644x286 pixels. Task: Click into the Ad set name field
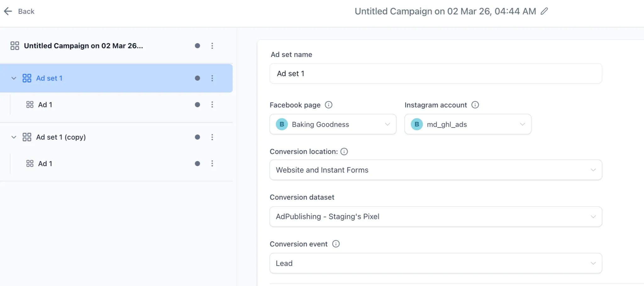click(x=436, y=74)
